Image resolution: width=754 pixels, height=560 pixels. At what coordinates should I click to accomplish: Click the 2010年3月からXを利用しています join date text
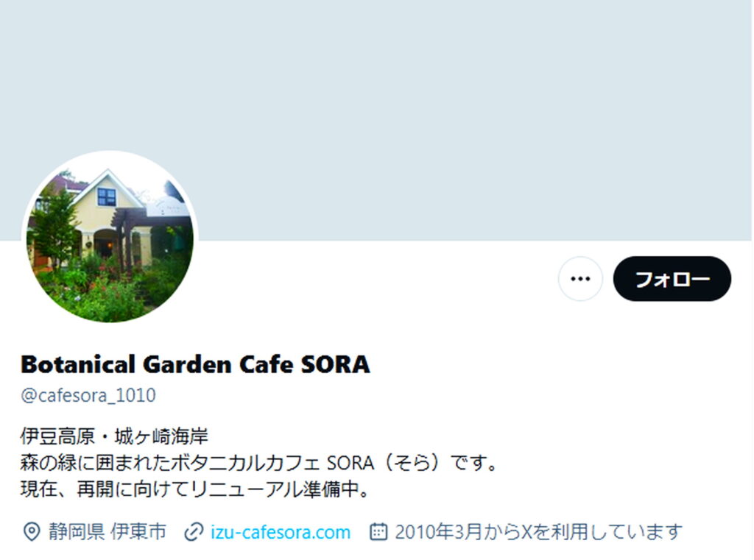coord(538,531)
